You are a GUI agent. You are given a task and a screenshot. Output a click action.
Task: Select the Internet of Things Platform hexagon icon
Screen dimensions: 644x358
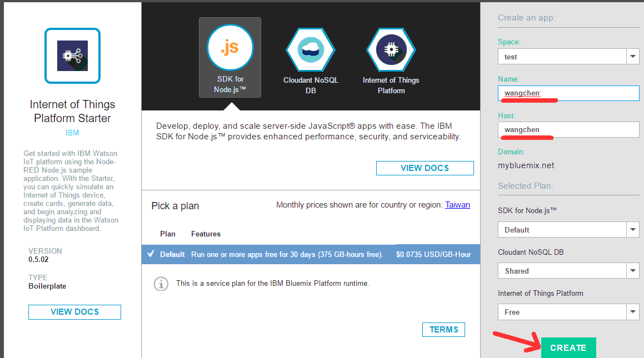pyautogui.click(x=391, y=50)
